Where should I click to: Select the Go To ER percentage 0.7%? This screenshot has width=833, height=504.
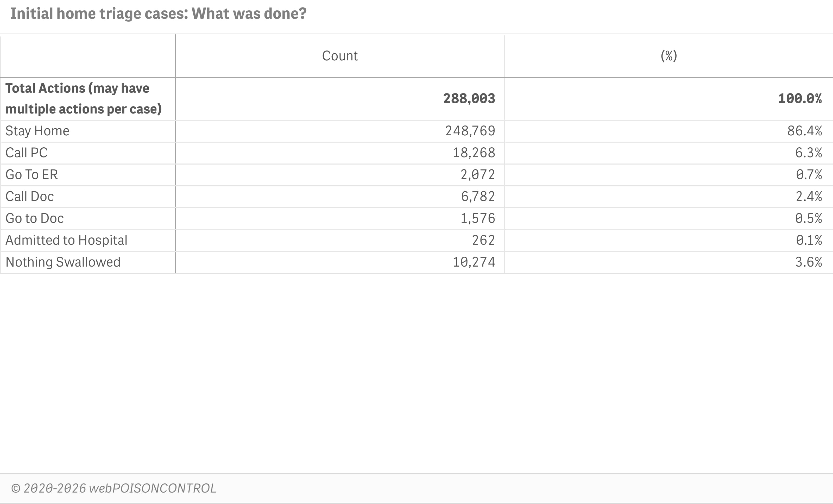click(x=809, y=175)
